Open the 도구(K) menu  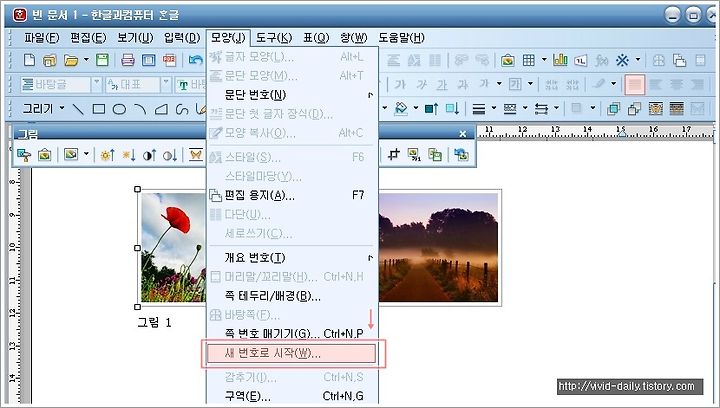(x=274, y=38)
